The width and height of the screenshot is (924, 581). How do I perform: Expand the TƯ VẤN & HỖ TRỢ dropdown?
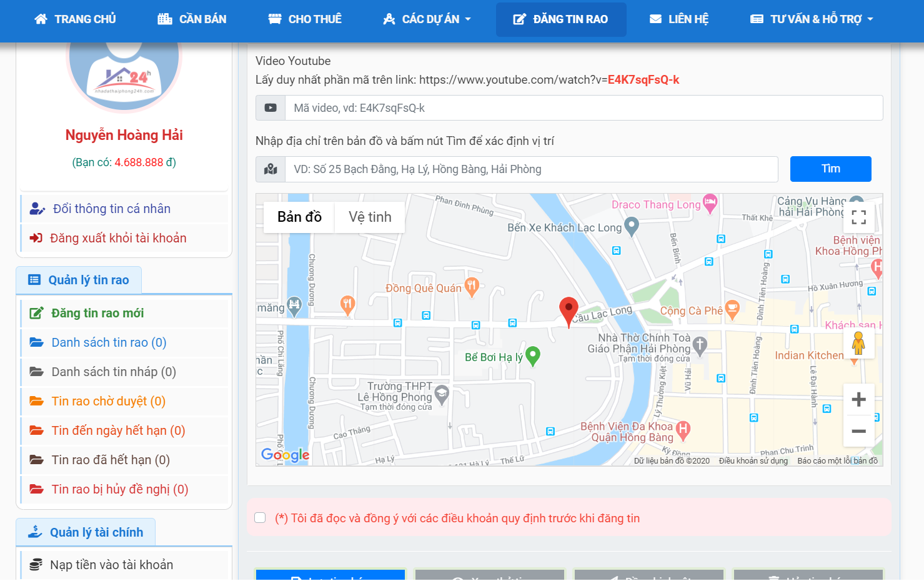tap(811, 19)
